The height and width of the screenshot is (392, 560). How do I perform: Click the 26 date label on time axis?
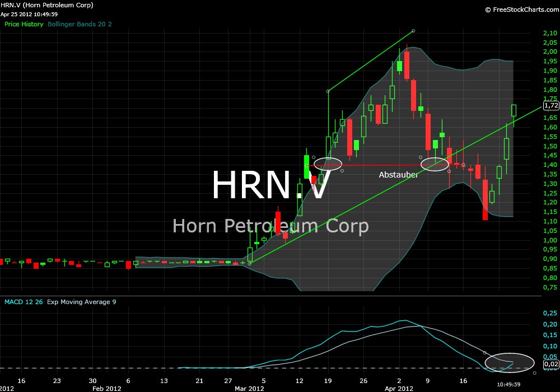pyautogui.click(x=363, y=381)
